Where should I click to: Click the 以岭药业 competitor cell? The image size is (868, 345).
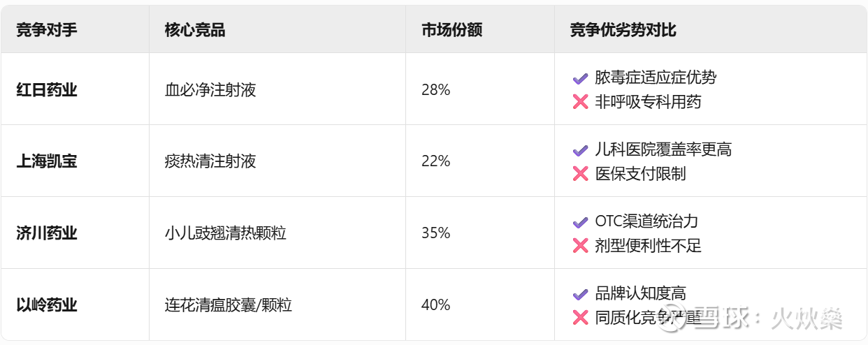coord(47,305)
